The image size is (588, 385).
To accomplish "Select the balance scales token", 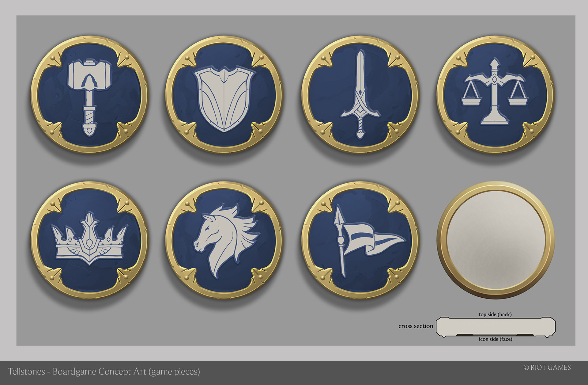I will (495, 94).
